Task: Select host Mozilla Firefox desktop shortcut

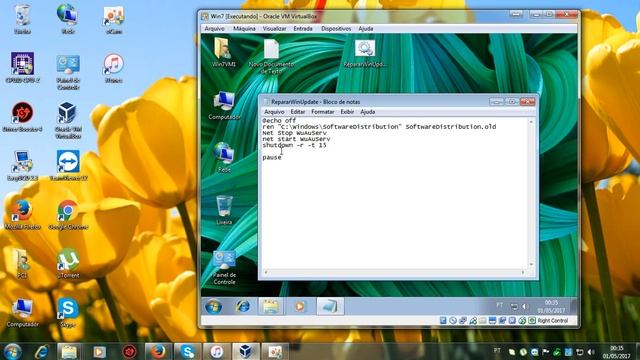Action: (x=22, y=215)
